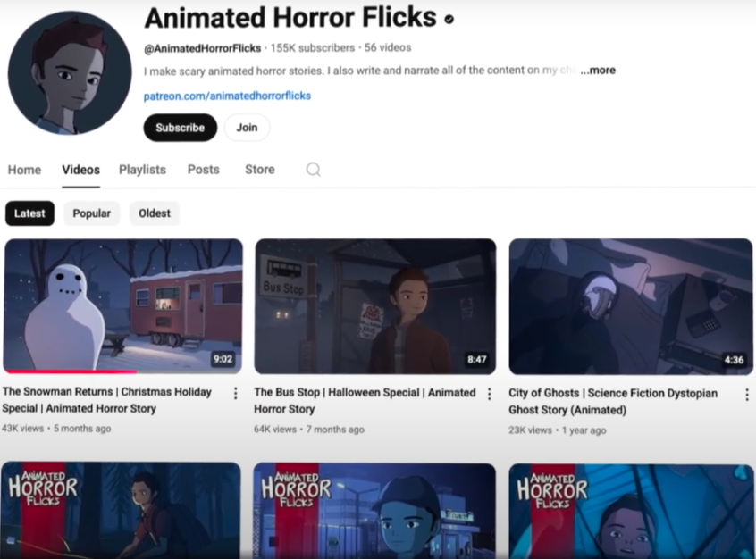Open the forest campfire backpack video thumbnail
Image resolution: width=756 pixels, height=559 pixels.
(121, 510)
